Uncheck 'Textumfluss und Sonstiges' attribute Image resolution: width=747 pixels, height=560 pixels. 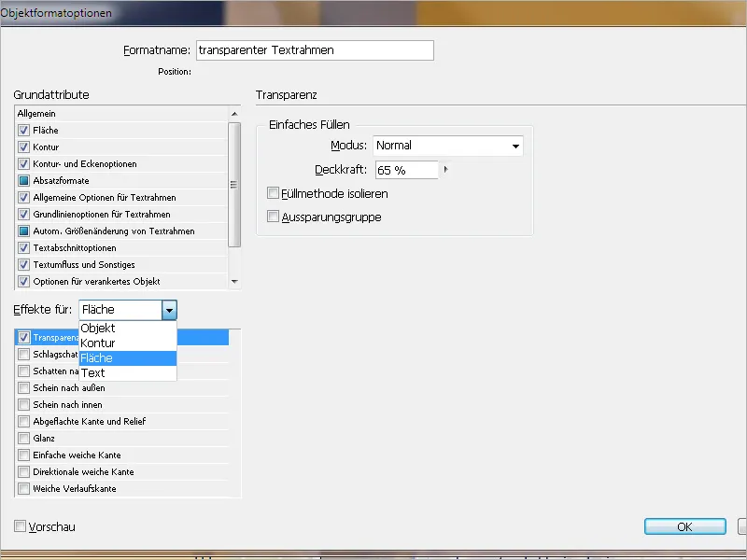coord(23,264)
